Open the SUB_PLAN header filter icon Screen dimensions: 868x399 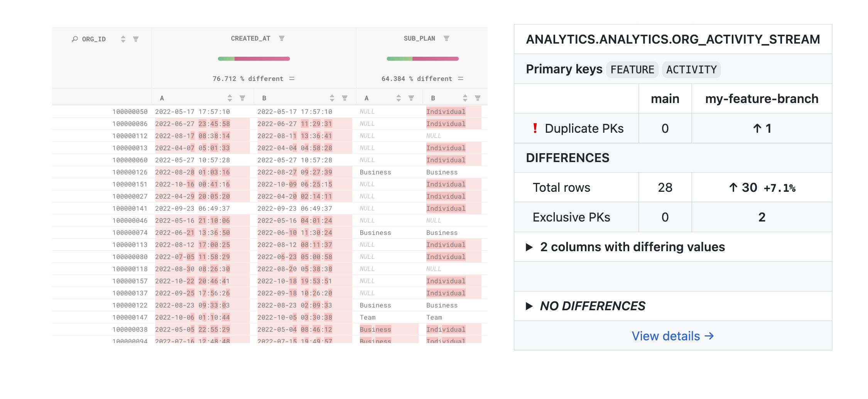[446, 38]
